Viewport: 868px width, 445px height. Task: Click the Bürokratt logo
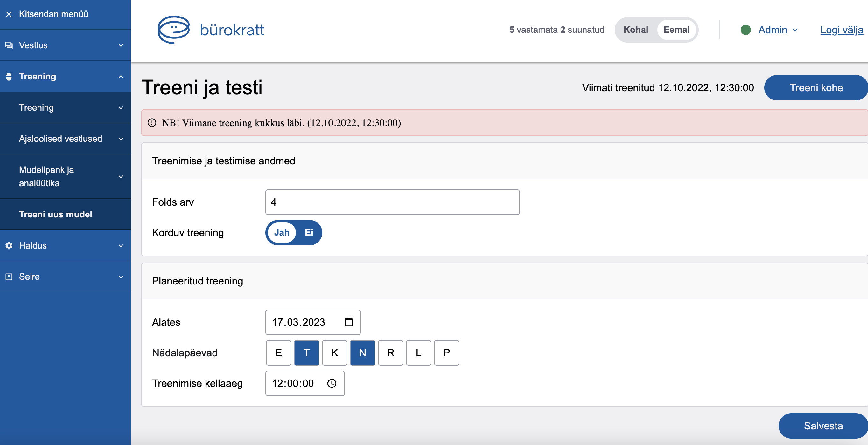click(x=211, y=30)
